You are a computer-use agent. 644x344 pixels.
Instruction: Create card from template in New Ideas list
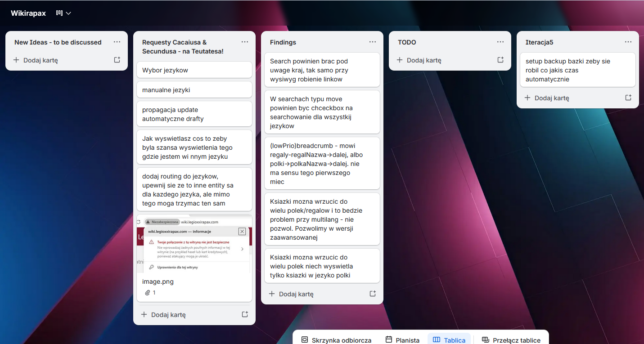117,60
